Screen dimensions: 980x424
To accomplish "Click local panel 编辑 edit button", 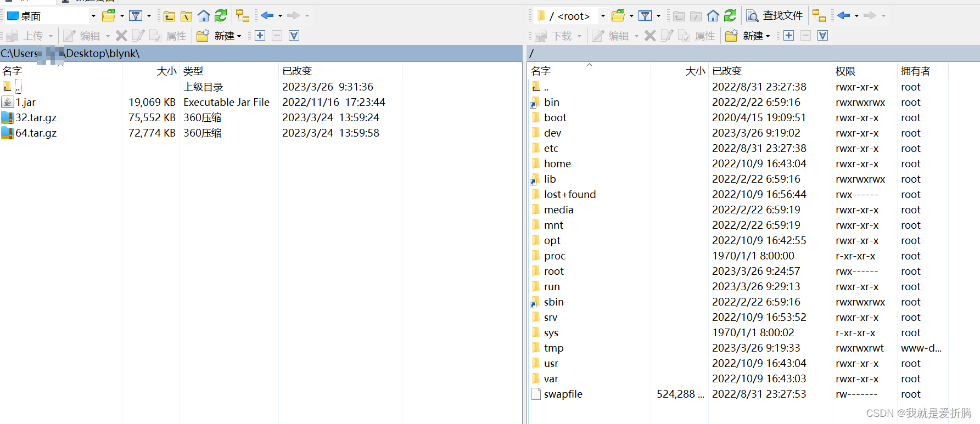I will point(82,36).
